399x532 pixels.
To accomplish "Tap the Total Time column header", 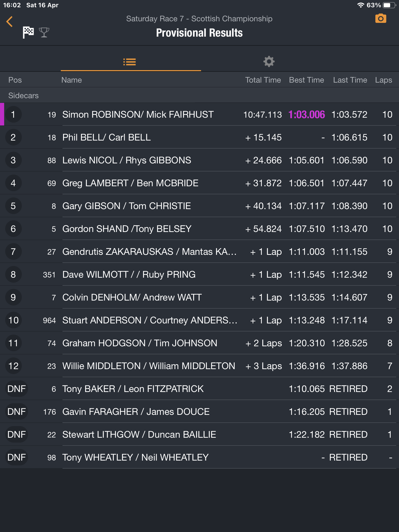I will pyautogui.click(x=263, y=80).
